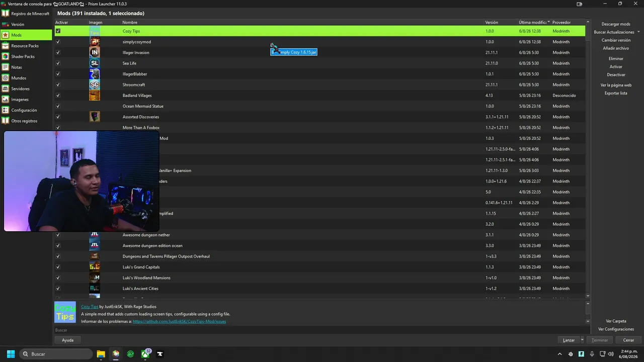This screenshot has width=644, height=362.
Task: Toggle the Badland Villages checkbox
Action: coord(58,96)
